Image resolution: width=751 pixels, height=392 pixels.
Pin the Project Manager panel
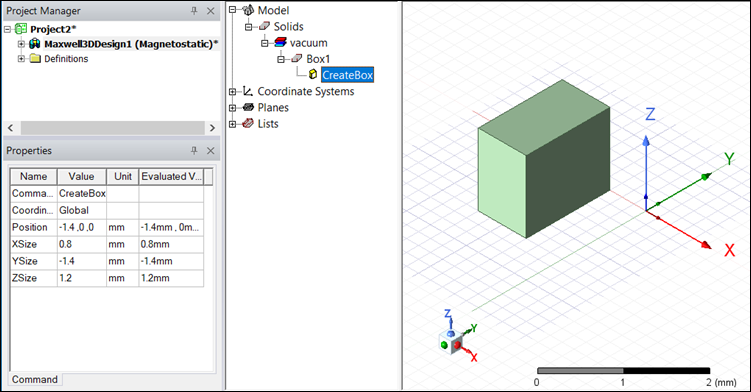point(194,11)
